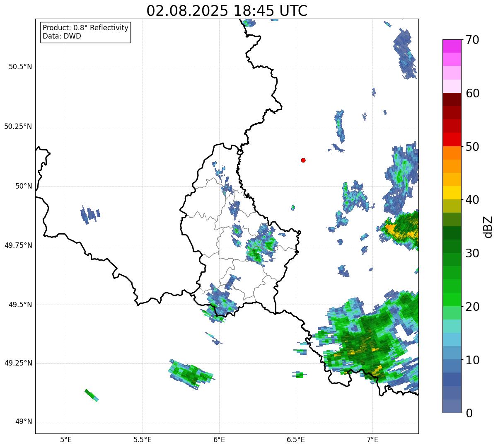Click the colorbar tick label 70
Viewport: 498px width, 448px height.
tap(472, 40)
